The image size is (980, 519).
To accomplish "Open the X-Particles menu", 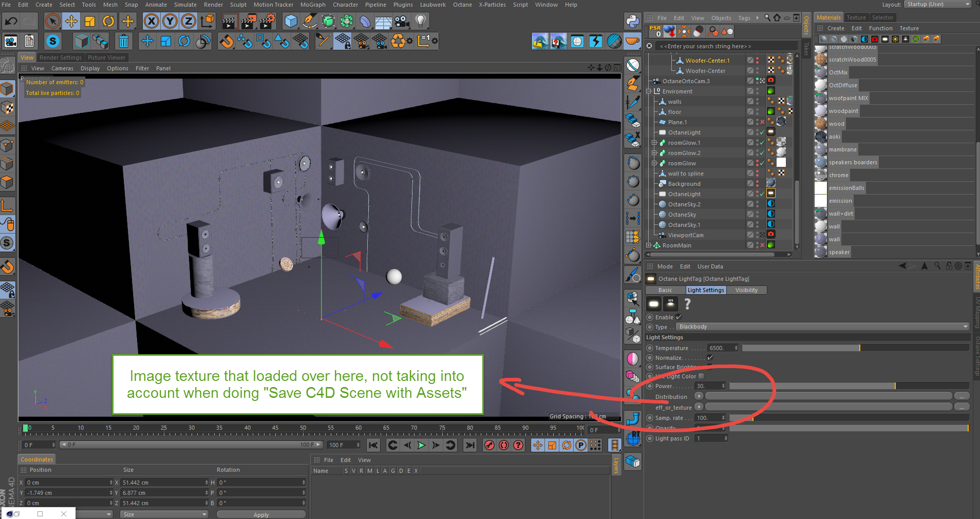I will click(x=492, y=5).
